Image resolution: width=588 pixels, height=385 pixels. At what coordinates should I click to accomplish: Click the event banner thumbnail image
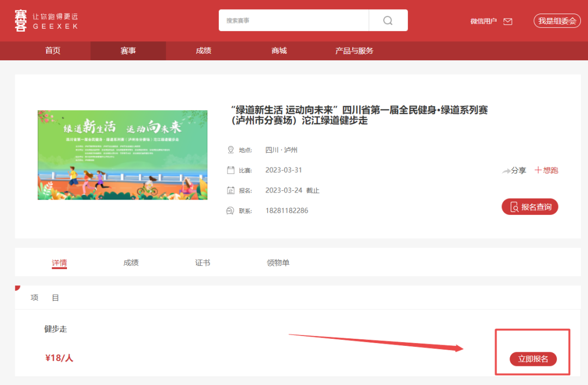(x=122, y=155)
